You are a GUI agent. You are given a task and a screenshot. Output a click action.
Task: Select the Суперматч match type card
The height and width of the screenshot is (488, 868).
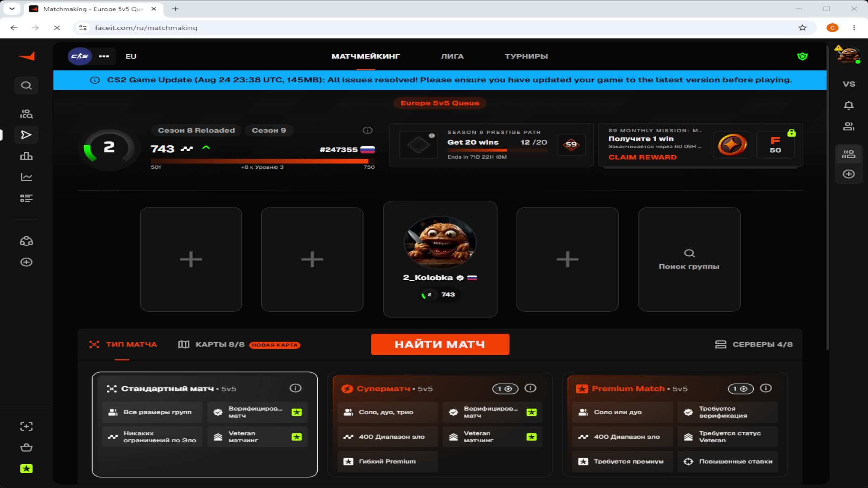click(440, 425)
